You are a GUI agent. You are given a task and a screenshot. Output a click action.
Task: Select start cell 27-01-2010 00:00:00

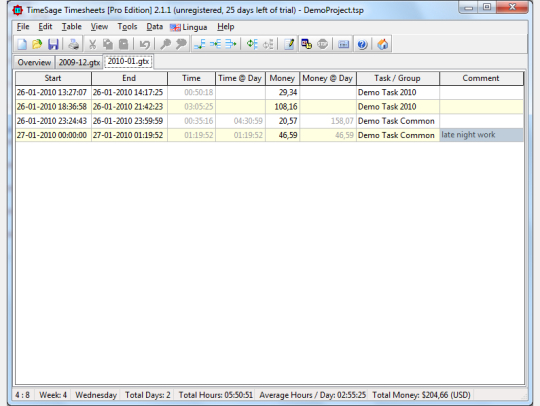[x=53, y=135]
